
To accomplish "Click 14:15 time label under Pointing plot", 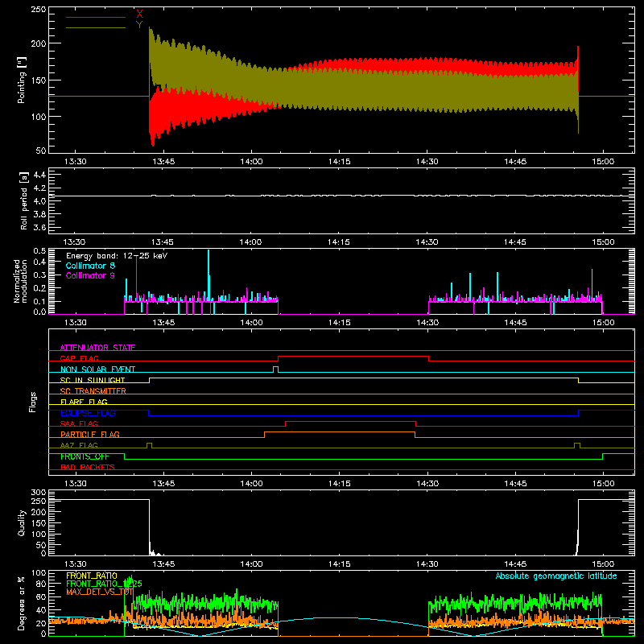I will point(339,162).
